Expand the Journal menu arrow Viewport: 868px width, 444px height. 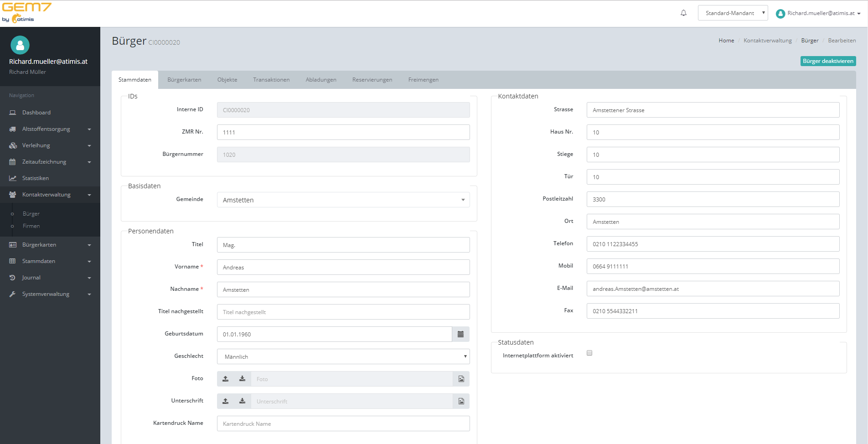tap(89, 278)
